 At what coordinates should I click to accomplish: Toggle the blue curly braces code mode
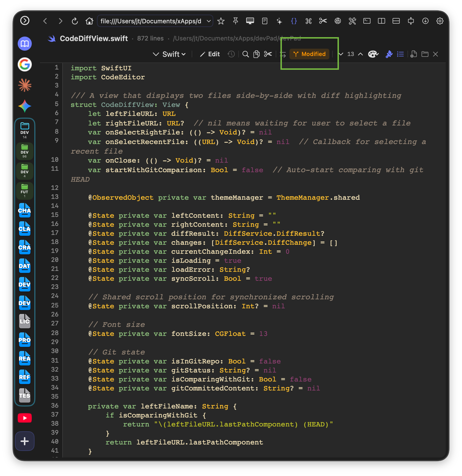pos(294,21)
